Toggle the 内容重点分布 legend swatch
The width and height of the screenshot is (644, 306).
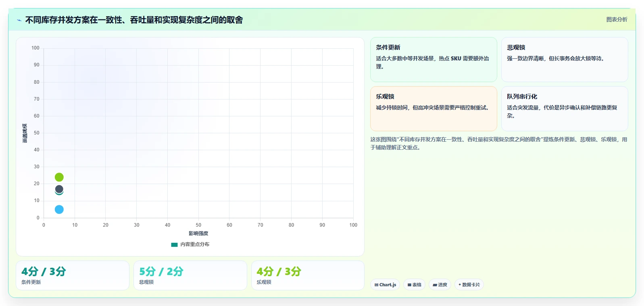pos(174,244)
